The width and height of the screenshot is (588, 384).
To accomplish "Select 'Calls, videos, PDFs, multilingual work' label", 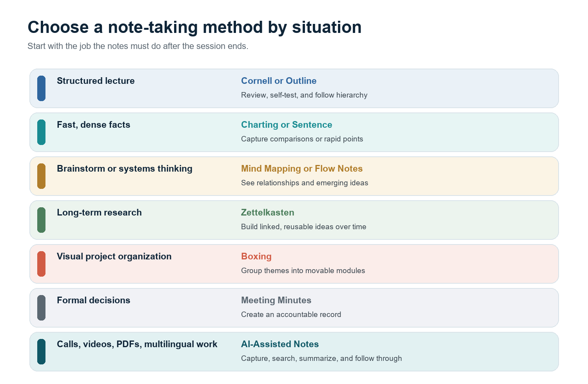I will click(137, 344).
